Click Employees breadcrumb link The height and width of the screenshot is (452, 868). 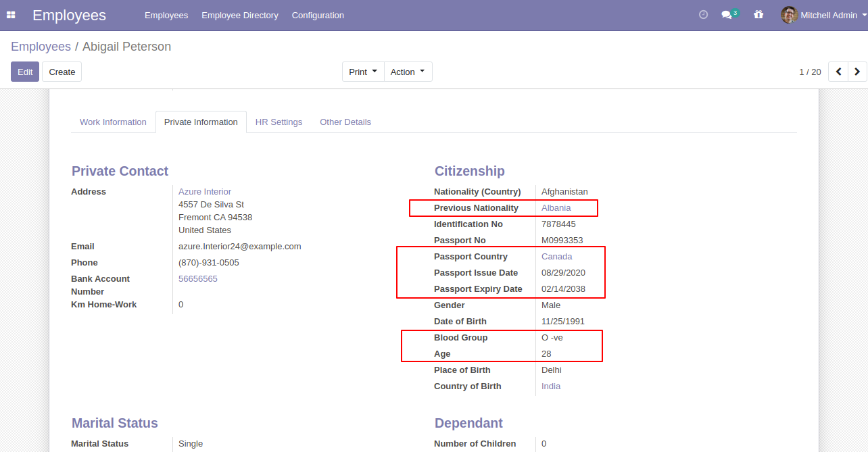41,47
